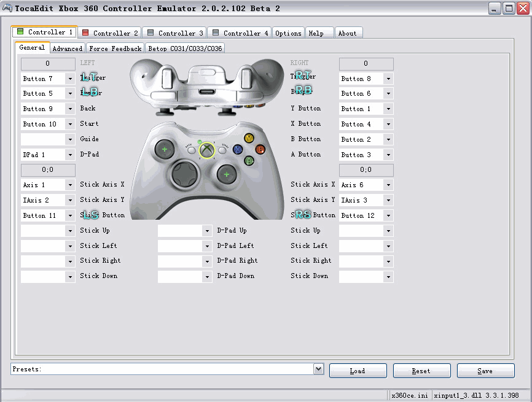Switch to the Controller 2 tab

click(110, 33)
